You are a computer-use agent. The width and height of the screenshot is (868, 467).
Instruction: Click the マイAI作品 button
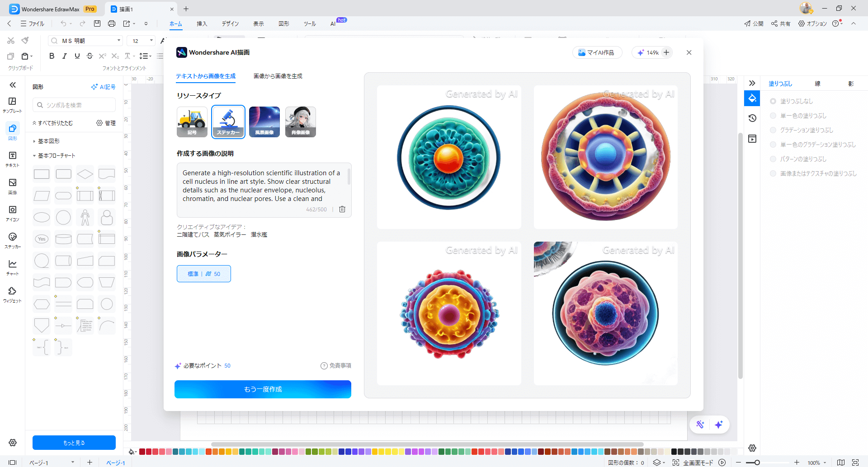click(x=597, y=53)
